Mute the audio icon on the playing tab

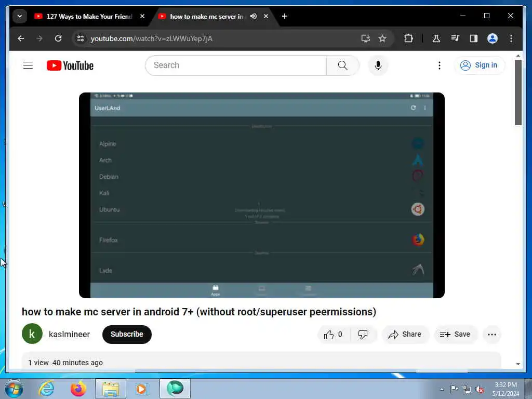[254, 16]
